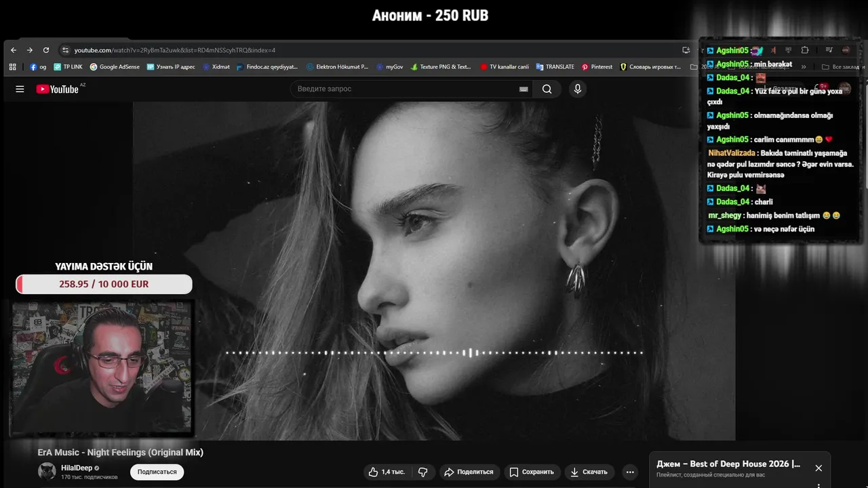Click chat message 'və neçə nəfər üçün'
The image size is (868, 488).
point(785,229)
